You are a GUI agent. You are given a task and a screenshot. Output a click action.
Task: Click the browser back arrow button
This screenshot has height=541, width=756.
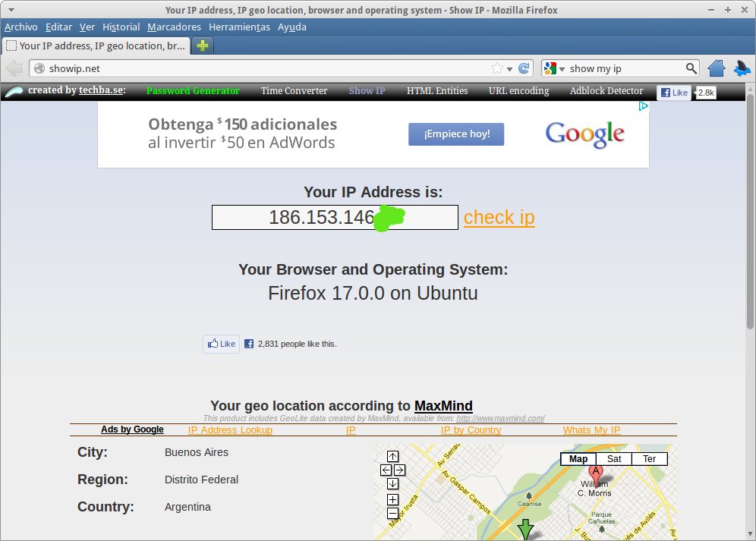click(14, 68)
